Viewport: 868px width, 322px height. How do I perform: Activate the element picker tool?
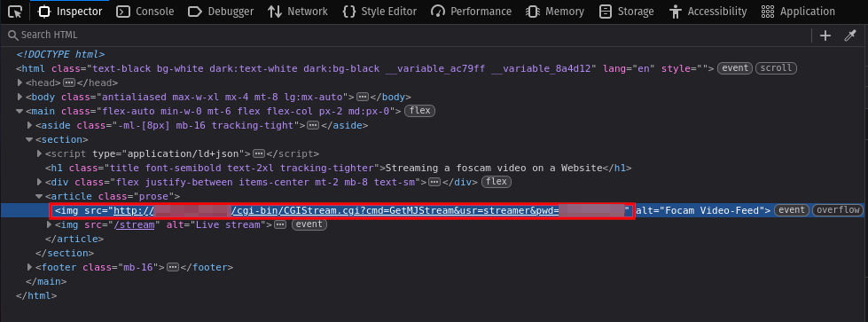pos(15,11)
